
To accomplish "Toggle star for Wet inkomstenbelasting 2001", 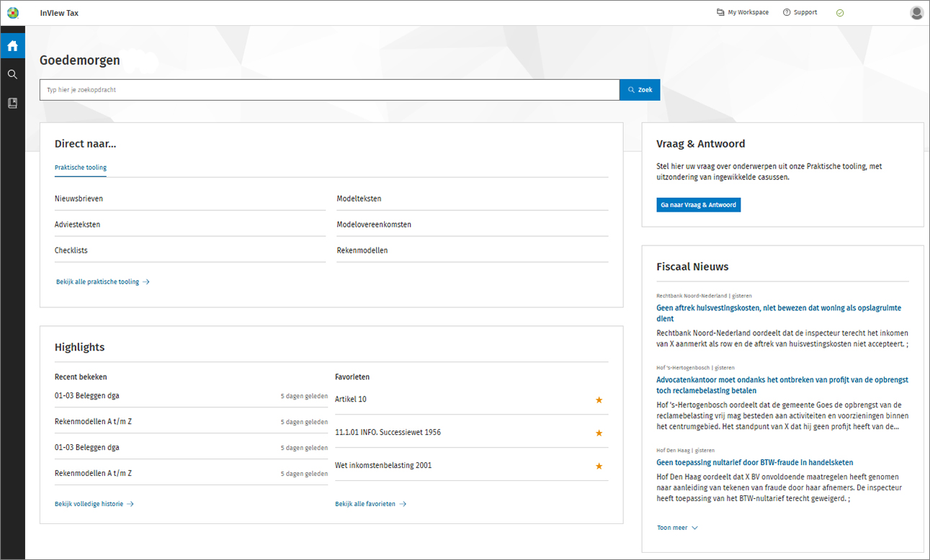I will pos(599,466).
